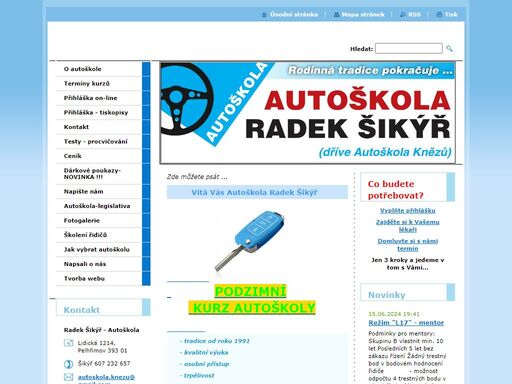Click the sitemap icon beside Mapa stránek

[336, 15]
